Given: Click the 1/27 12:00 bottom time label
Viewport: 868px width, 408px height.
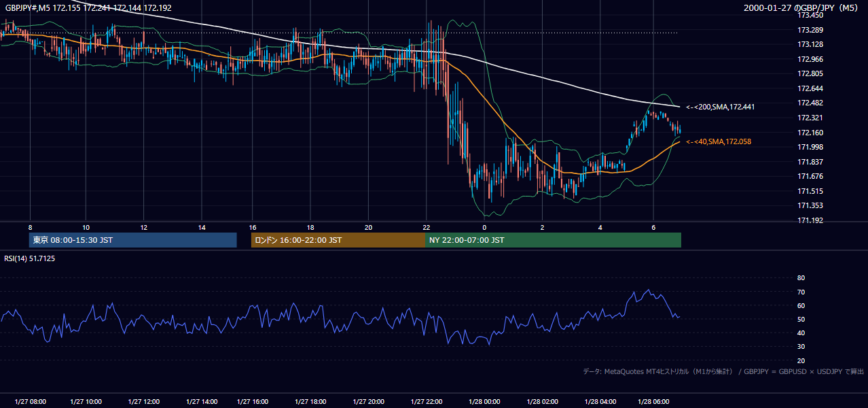Looking at the screenshot, I should pyautogui.click(x=144, y=402).
